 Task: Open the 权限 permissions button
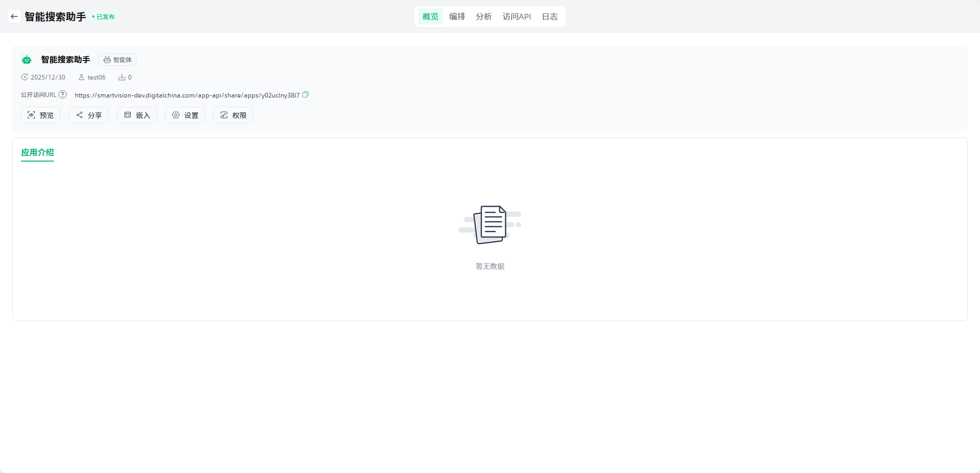[x=233, y=115]
